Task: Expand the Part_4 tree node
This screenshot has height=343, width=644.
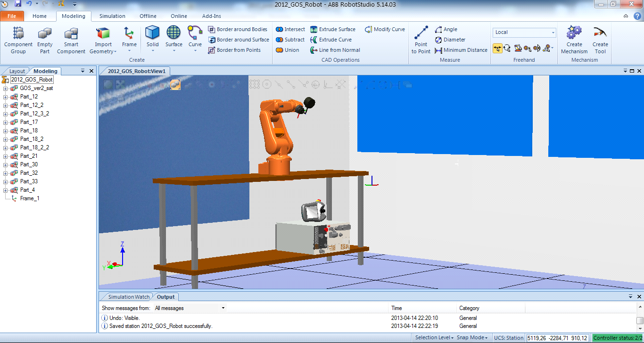Action: click(x=5, y=190)
